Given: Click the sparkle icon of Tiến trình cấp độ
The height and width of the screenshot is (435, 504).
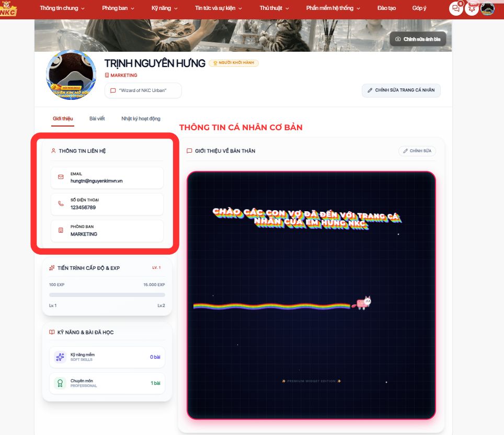Looking at the screenshot, I should click(51, 268).
